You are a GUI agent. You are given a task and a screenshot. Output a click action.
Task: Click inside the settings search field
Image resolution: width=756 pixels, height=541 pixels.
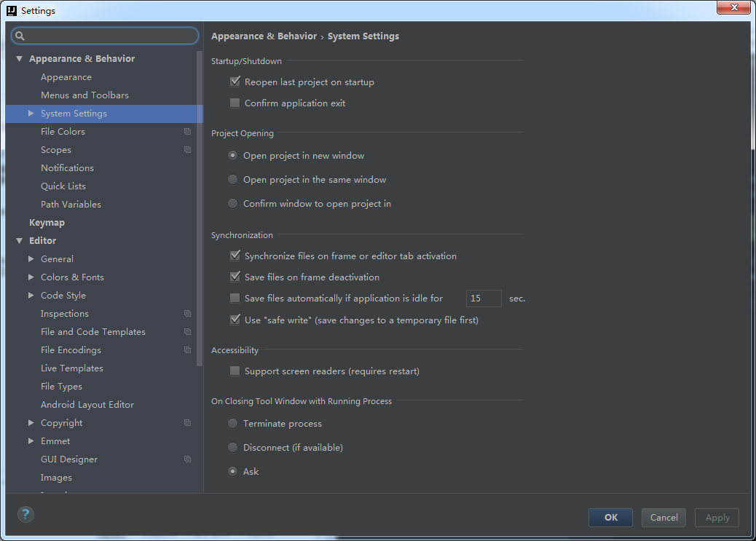click(x=105, y=36)
